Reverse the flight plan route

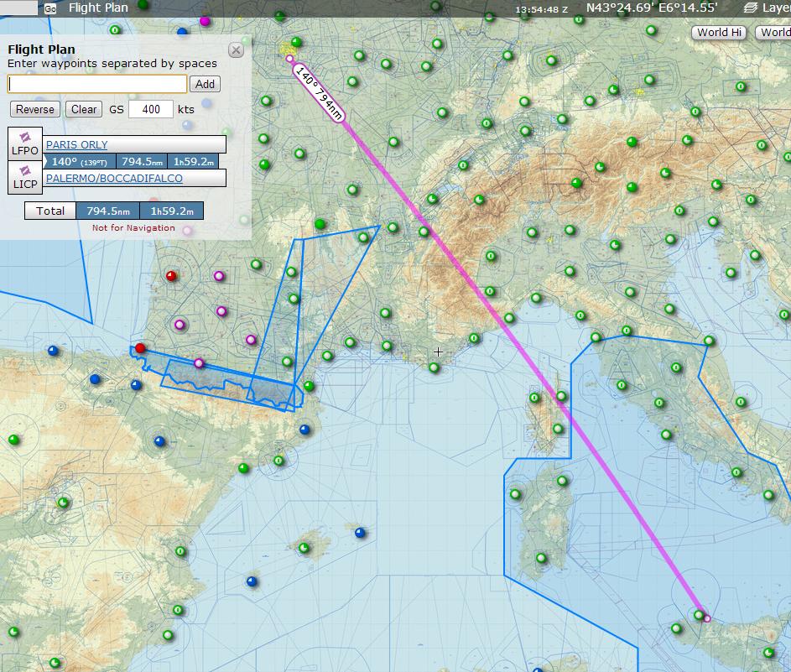(34, 109)
